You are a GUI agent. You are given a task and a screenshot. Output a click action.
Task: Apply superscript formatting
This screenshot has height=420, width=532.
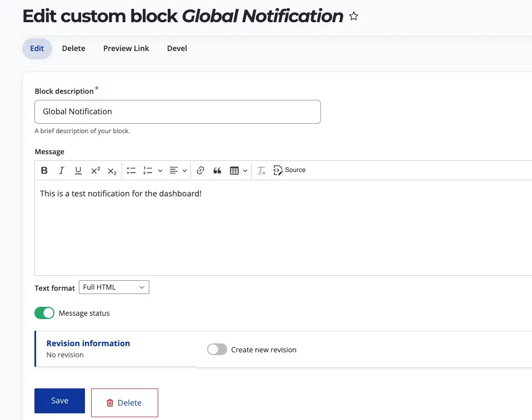[x=96, y=170]
